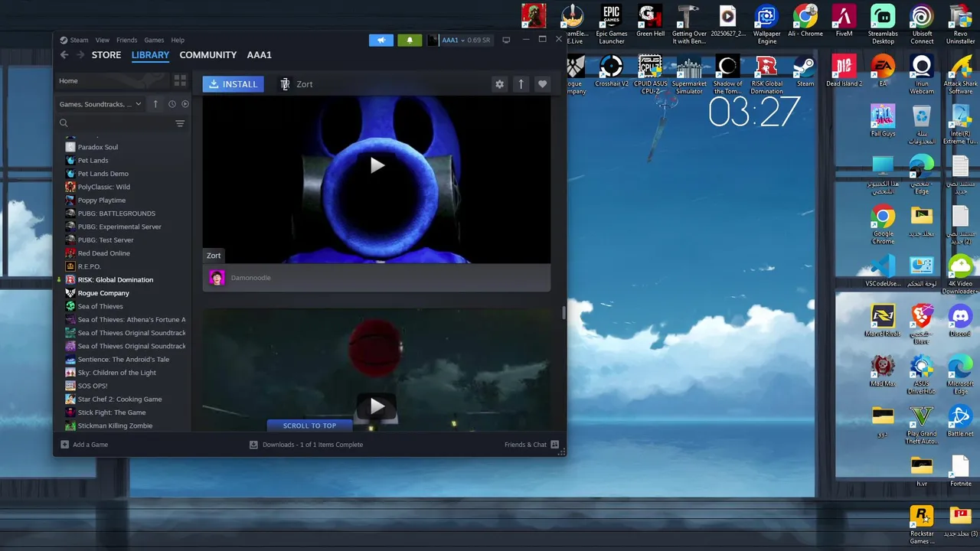Click the upward arrow beside Zort gear
This screenshot has height=551, width=980.
[521, 84]
